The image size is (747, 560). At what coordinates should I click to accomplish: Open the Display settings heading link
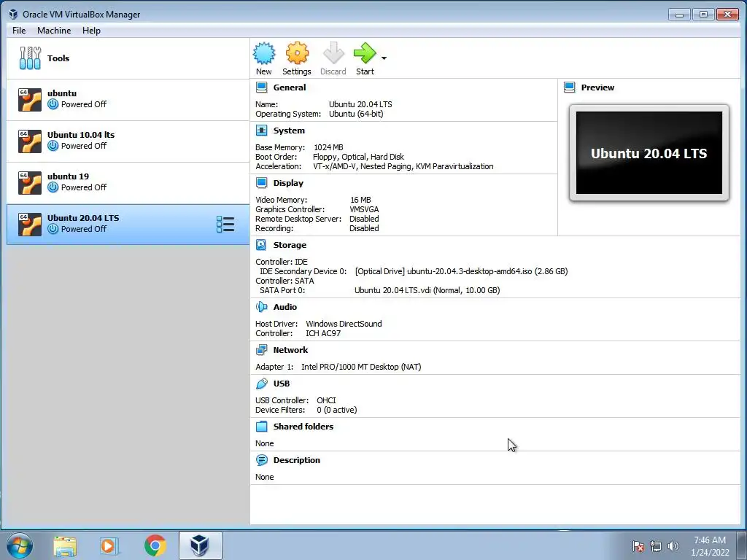coord(288,183)
